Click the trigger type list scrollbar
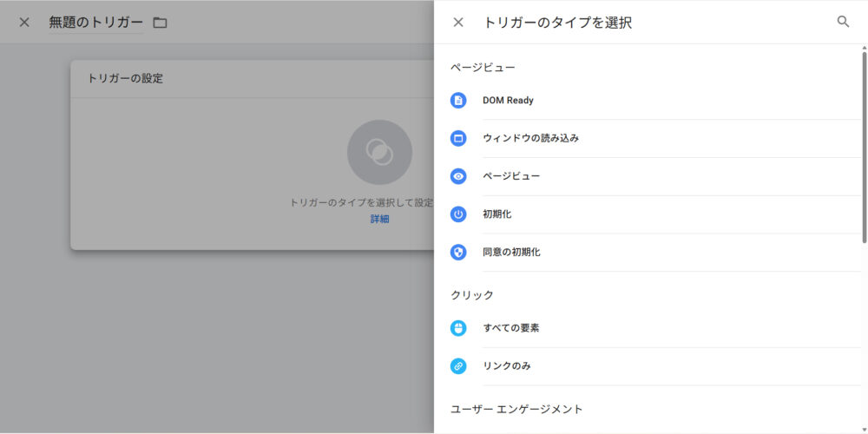 pos(864,148)
